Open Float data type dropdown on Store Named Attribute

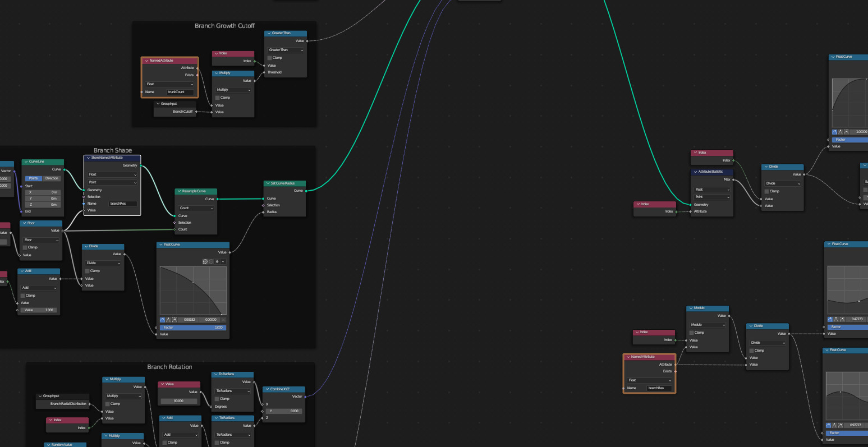[113, 174]
